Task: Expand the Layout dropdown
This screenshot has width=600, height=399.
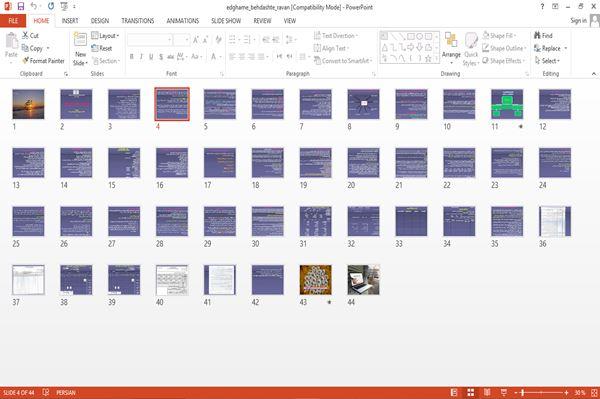Action: click(x=105, y=36)
